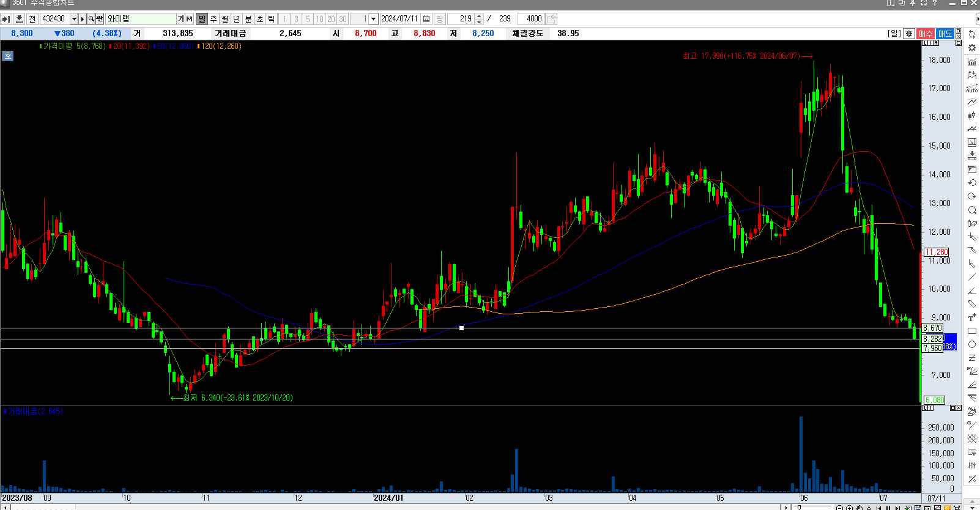The image size is (980, 510).
Task: Click the 가격이평 5 green legend marker
Action: tap(40, 46)
